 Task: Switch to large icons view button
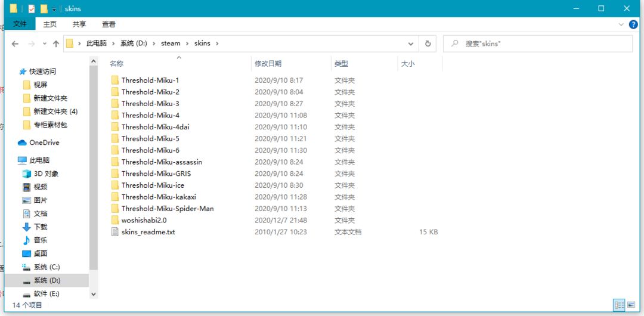tap(632, 305)
